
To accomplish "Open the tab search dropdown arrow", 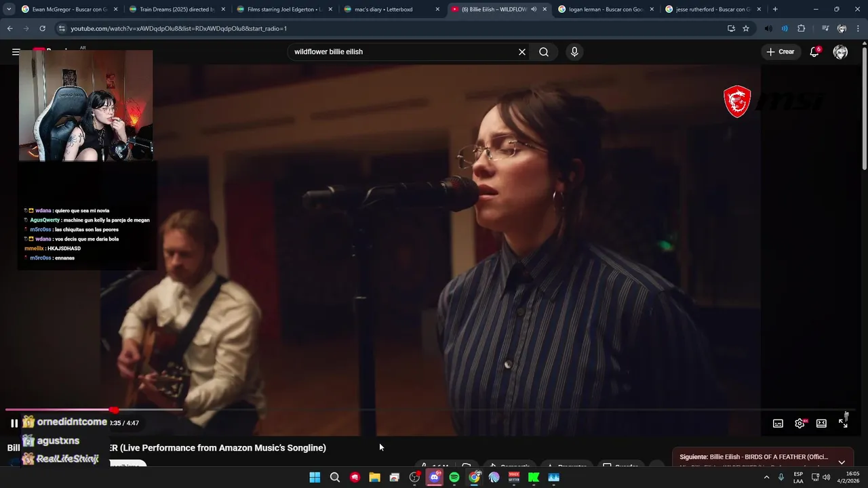I will click(9, 9).
